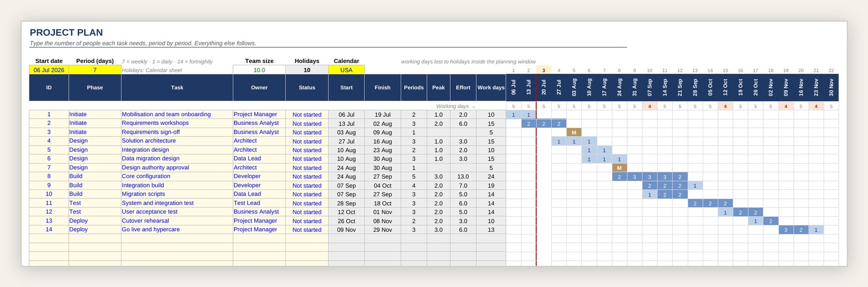Click the Team size value 10.0
The width and height of the screenshot is (868, 287).
point(259,70)
